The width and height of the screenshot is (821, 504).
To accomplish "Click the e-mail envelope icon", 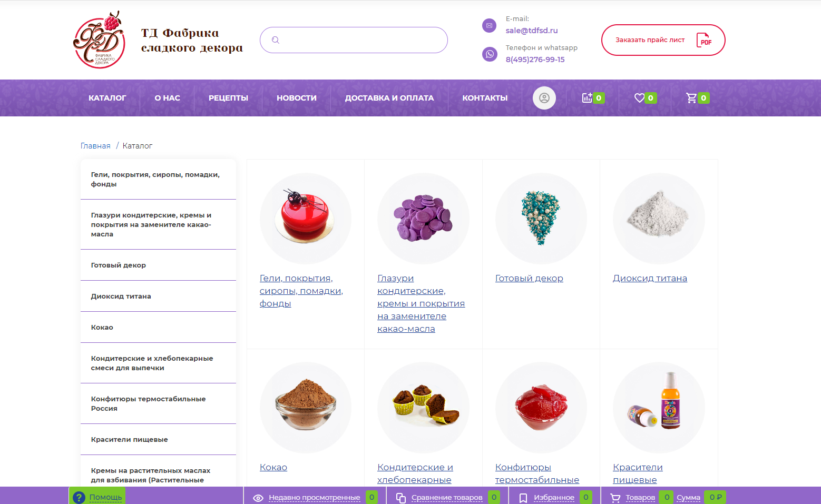I will (490, 25).
